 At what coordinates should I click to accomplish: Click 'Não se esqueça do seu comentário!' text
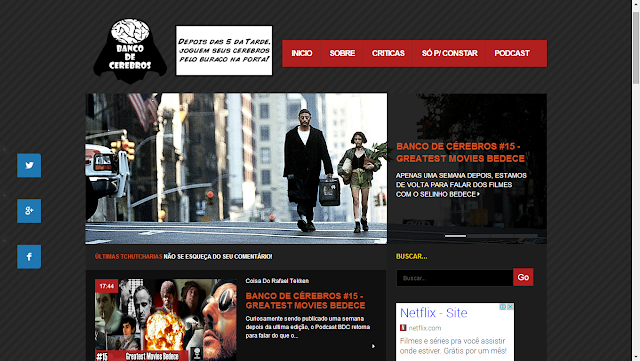click(x=218, y=256)
